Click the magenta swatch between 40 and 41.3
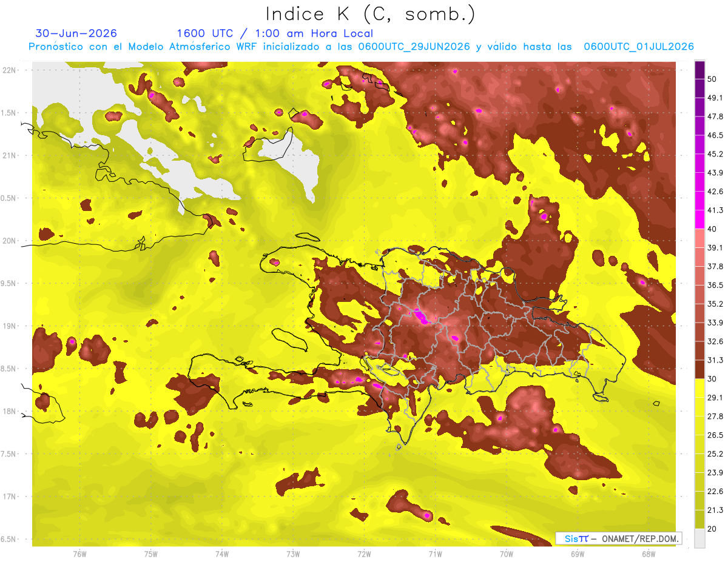The height and width of the screenshot is (562, 728). [699, 220]
